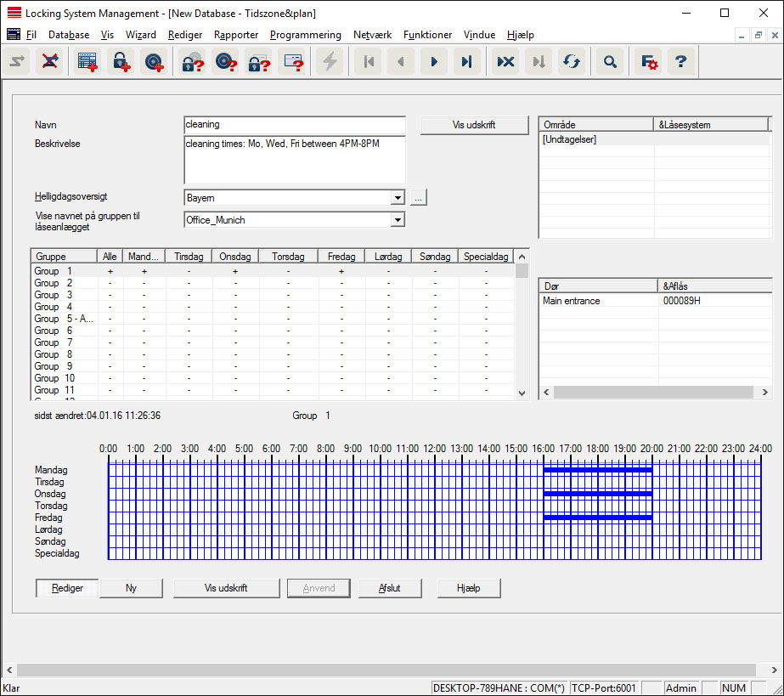Click the filter settings toolbar icon
Image resolution: width=784 pixels, height=696 pixels.
click(649, 62)
